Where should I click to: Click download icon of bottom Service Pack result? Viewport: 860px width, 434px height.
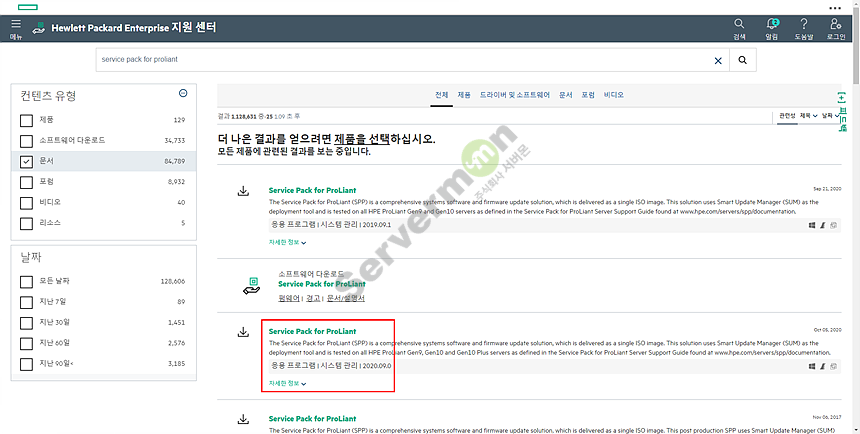pos(243,419)
